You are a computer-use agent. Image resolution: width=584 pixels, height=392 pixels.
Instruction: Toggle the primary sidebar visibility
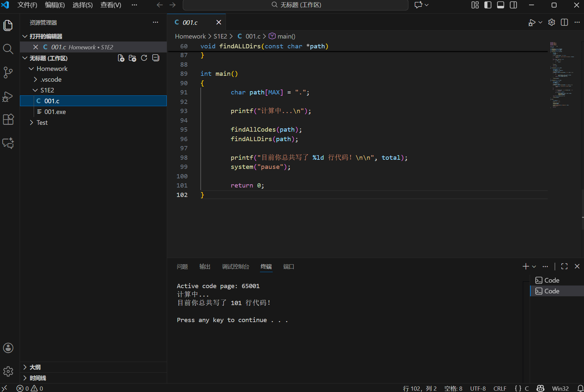488,5
